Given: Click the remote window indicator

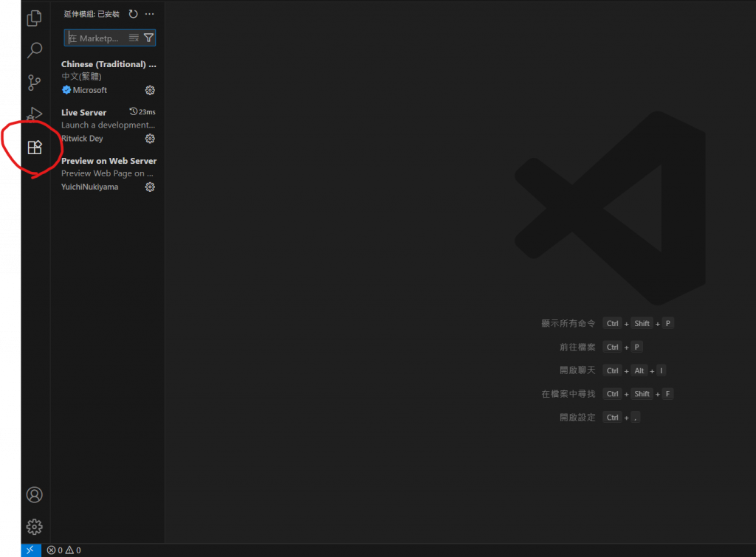Looking at the screenshot, I should (x=30, y=550).
